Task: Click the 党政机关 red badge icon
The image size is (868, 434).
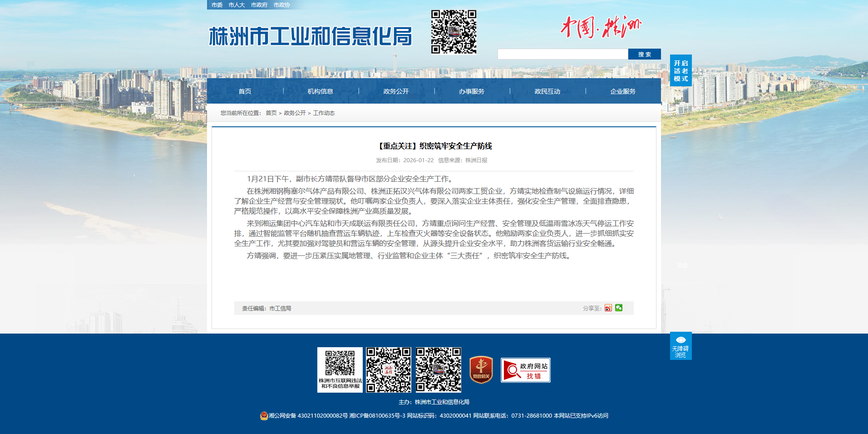Action: click(x=481, y=370)
